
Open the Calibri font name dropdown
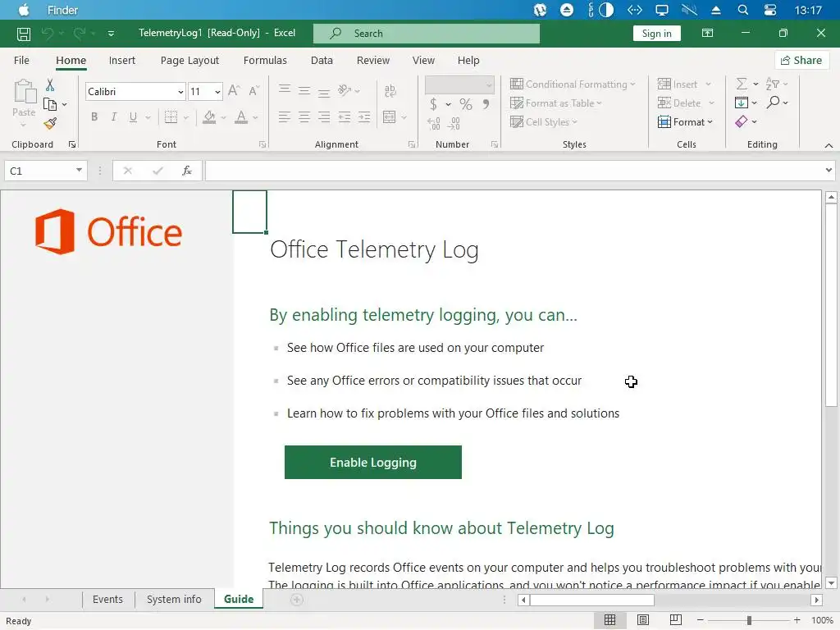pyautogui.click(x=180, y=92)
